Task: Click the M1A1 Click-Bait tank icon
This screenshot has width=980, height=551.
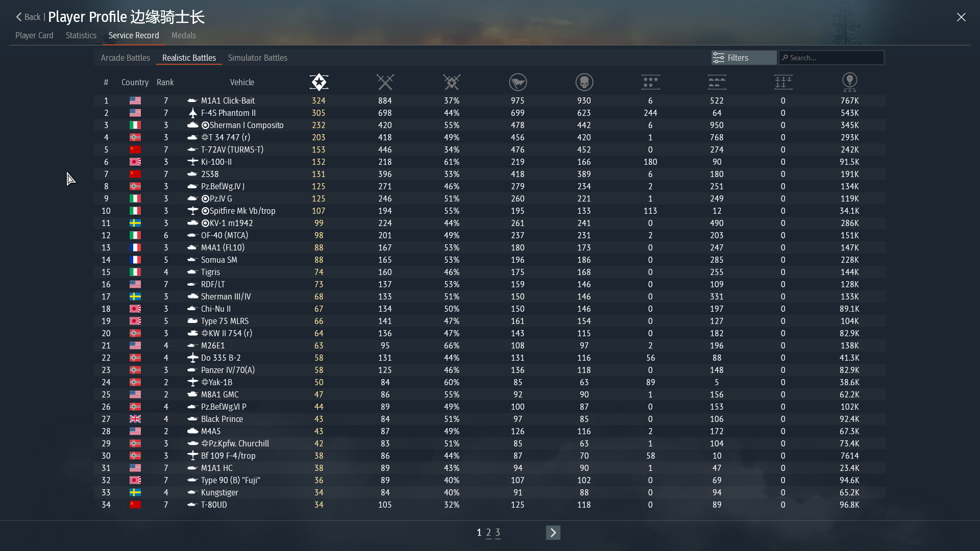Action: tap(192, 101)
